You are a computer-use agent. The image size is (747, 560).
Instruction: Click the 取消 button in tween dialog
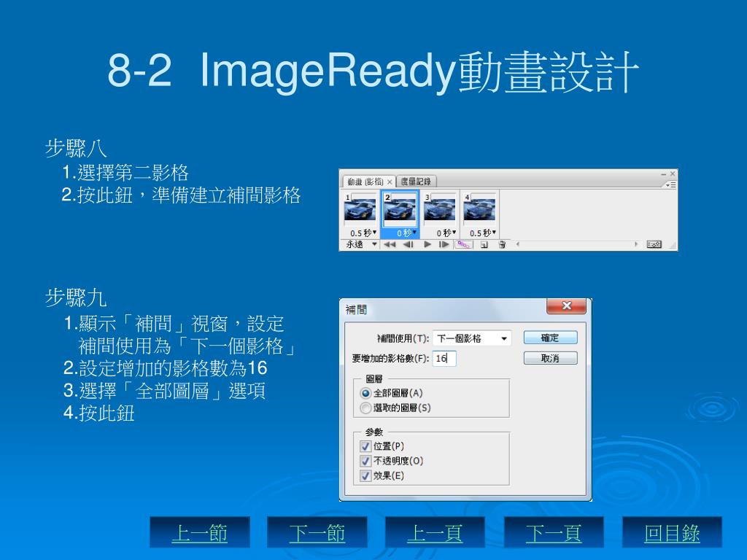pyautogui.click(x=550, y=358)
